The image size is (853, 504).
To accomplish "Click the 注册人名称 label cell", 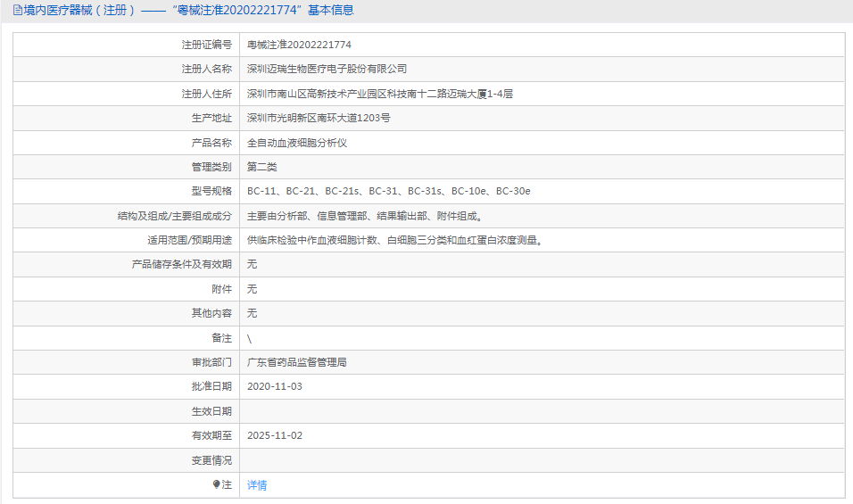I will pos(126,69).
